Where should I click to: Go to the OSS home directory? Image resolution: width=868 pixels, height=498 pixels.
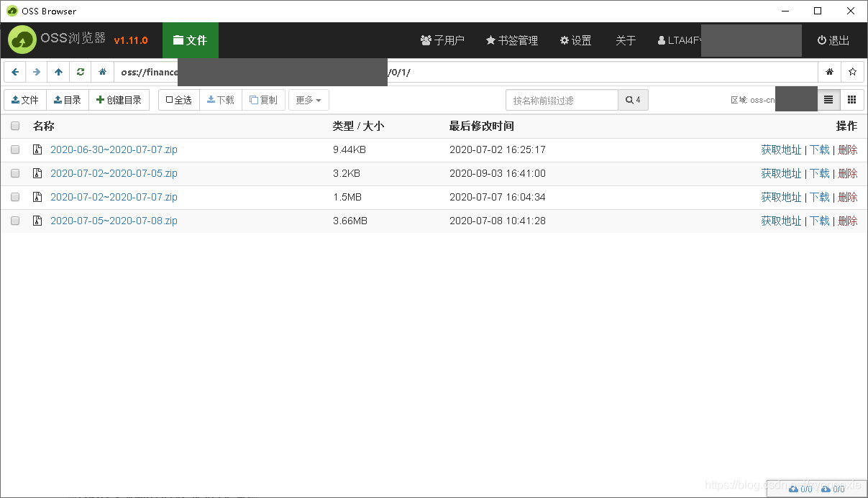click(x=101, y=72)
